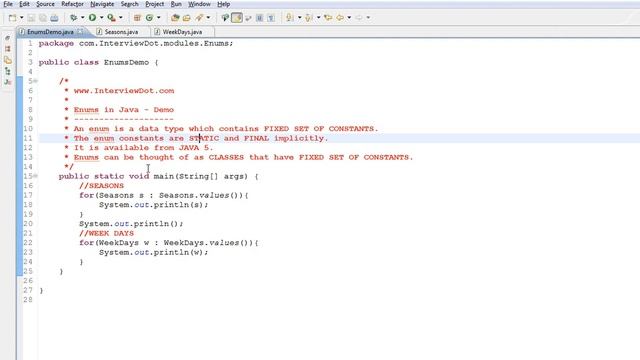Go to Next Annotation icon
The image size is (640, 360).
(290, 18)
